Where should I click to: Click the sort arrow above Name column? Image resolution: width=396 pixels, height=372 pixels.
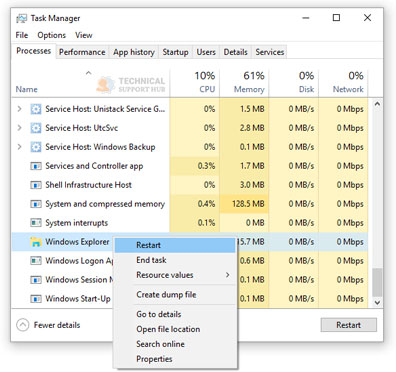coord(88,73)
